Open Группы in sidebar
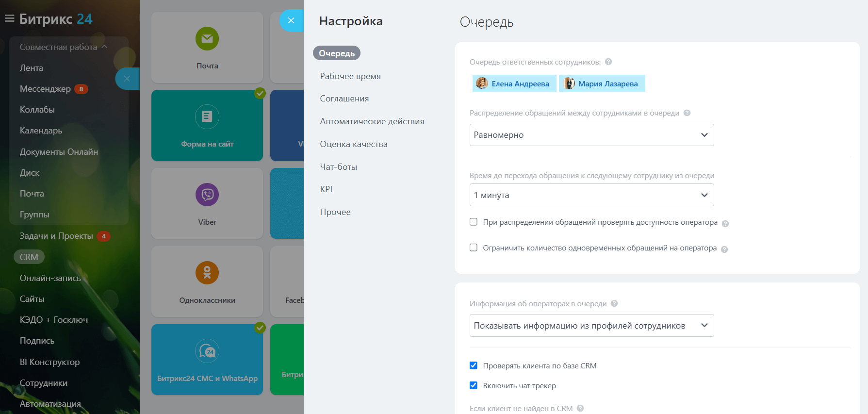Viewport: 868px width, 414px height. click(34, 215)
